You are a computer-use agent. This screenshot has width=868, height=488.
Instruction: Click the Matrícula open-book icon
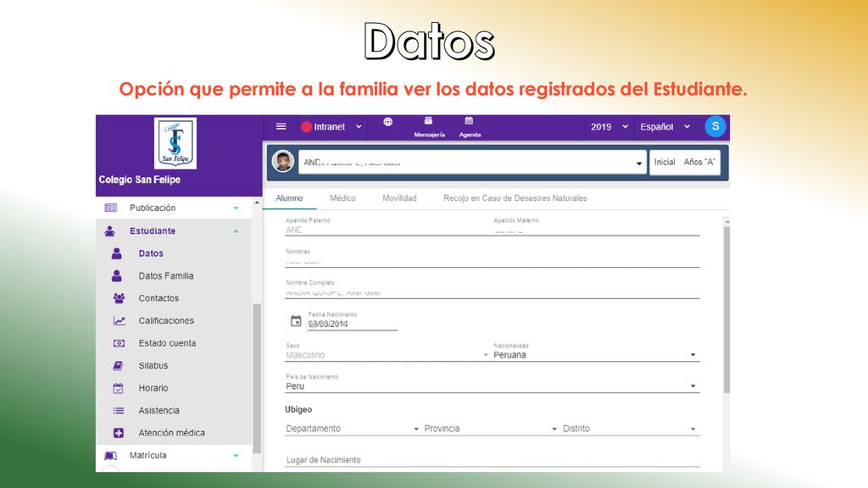[x=111, y=455]
